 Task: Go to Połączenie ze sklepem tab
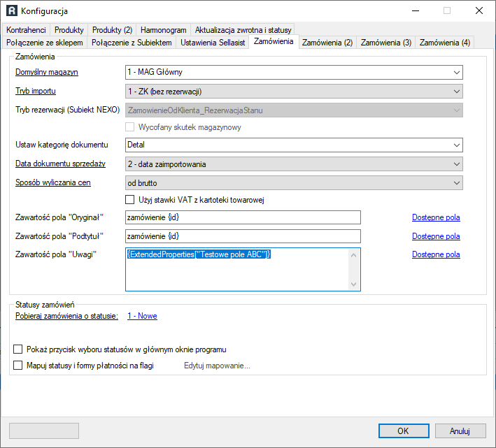[x=45, y=43]
